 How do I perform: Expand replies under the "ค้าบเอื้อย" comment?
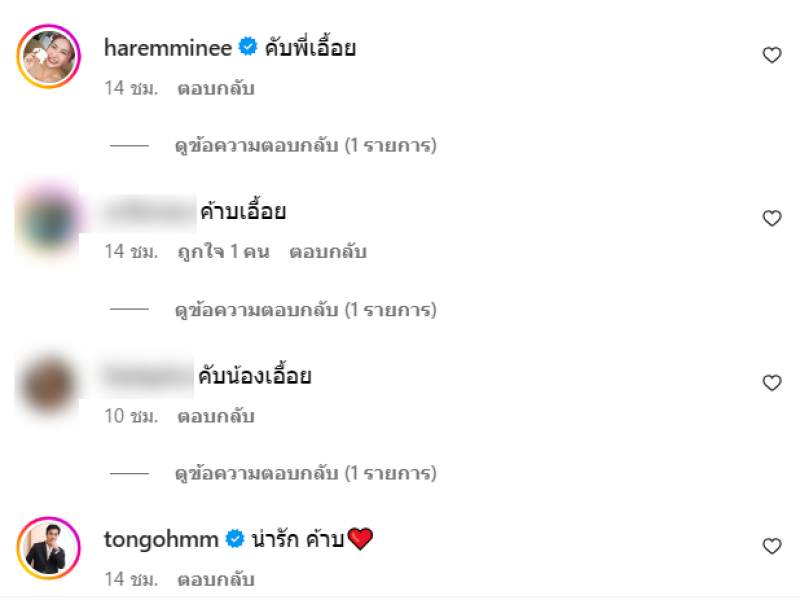pyautogui.click(x=305, y=310)
